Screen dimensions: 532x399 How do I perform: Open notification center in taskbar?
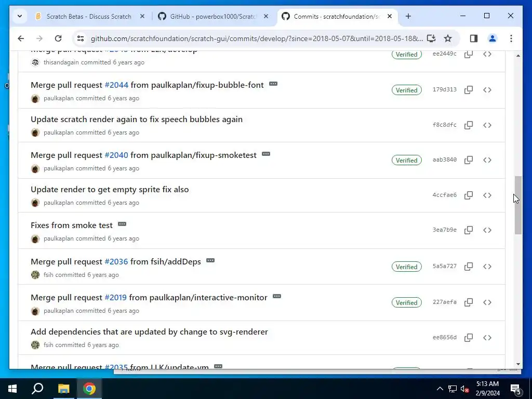click(x=515, y=389)
